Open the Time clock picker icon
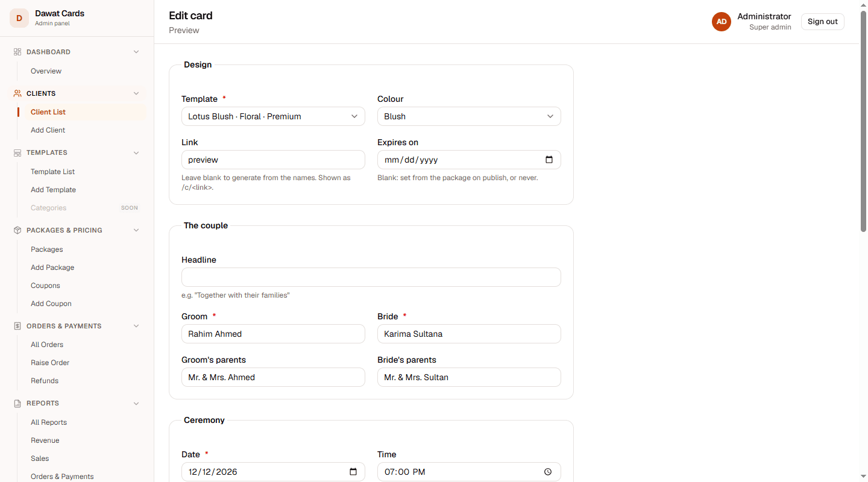The image size is (868, 482). 548,472
